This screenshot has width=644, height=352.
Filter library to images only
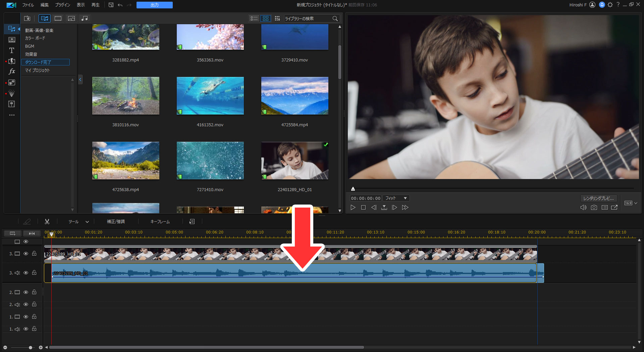click(71, 18)
